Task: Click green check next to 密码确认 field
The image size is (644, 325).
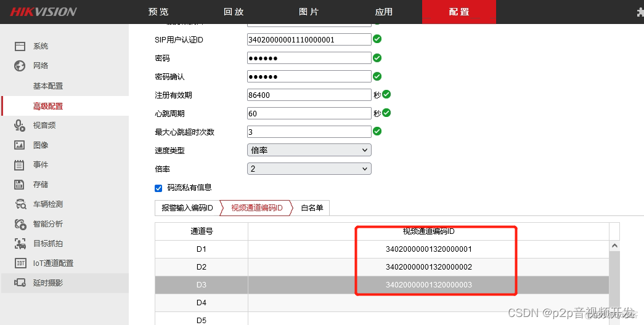Action: coord(377,76)
